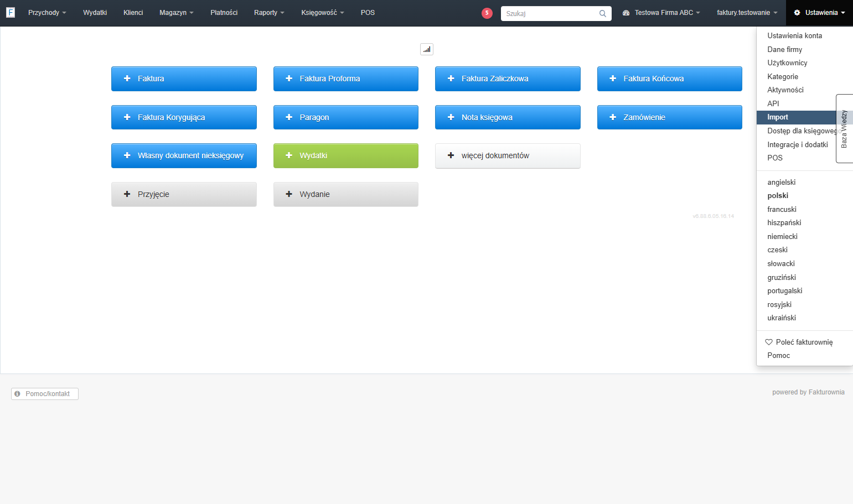The width and height of the screenshot is (853, 504).
Task: Create a new Faktura Korygująca
Action: click(x=184, y=117)
